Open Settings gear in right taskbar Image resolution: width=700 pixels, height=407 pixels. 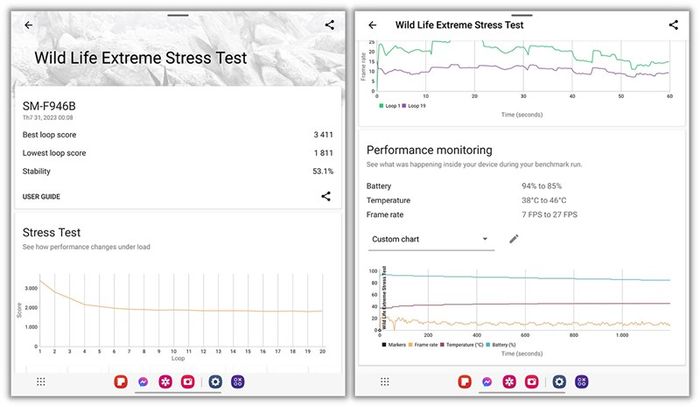[559, 382]
